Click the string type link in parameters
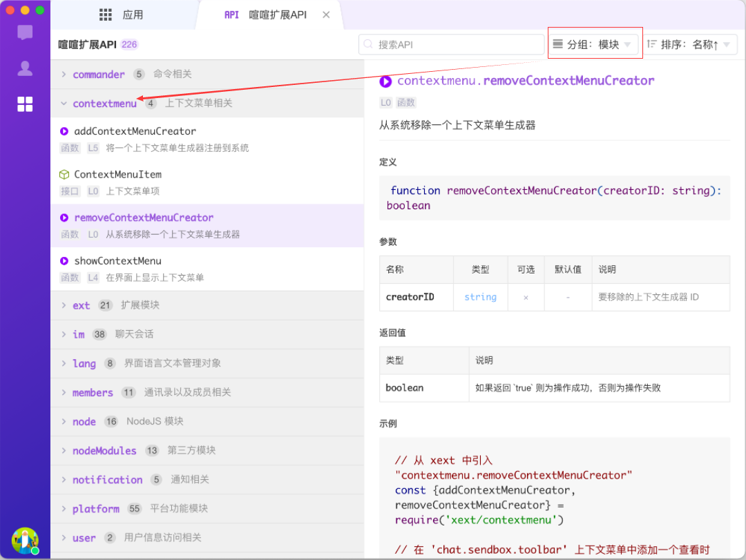The image size is (746, 560). point(480,297)
